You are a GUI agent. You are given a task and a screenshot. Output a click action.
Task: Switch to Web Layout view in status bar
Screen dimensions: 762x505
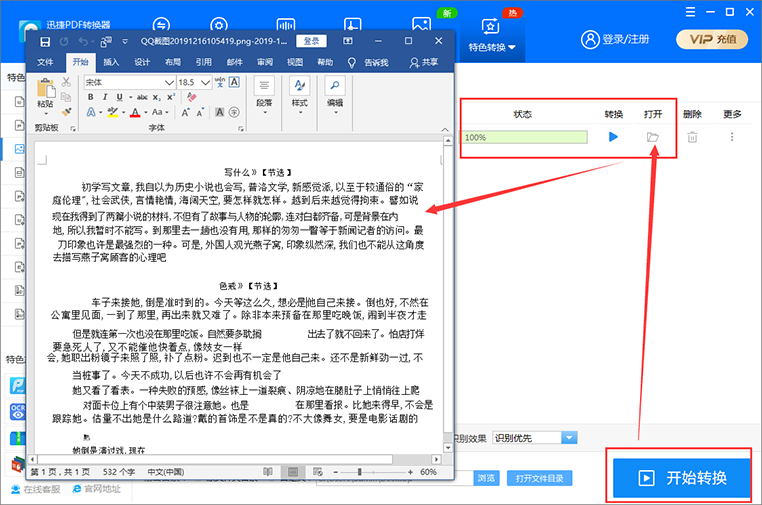(318, 472)
